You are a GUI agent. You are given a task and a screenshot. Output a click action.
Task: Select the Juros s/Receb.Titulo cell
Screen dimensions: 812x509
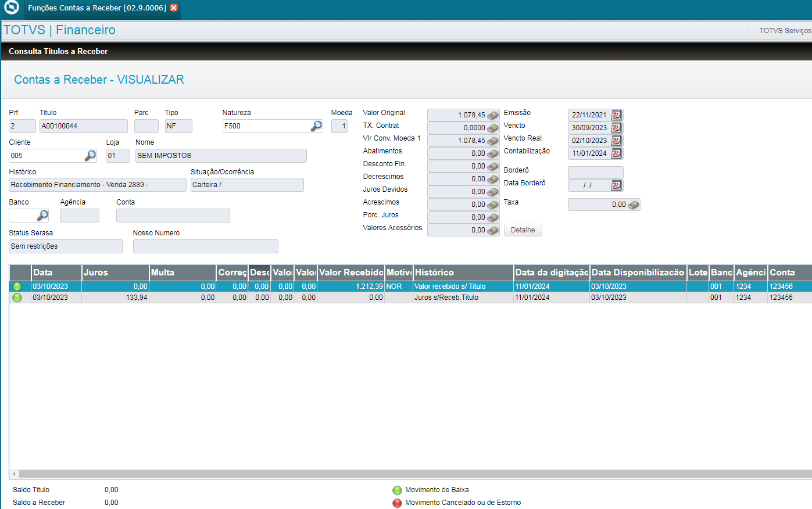(463, 297)
